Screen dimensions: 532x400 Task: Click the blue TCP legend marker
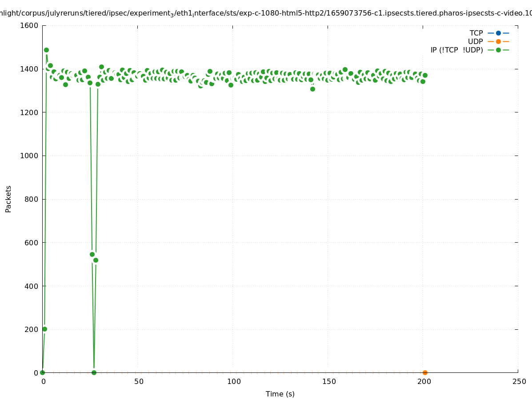tap(498, 33)
